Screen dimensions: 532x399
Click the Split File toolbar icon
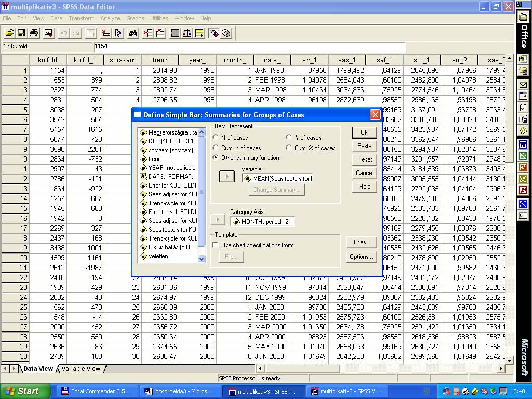[175, 33]
